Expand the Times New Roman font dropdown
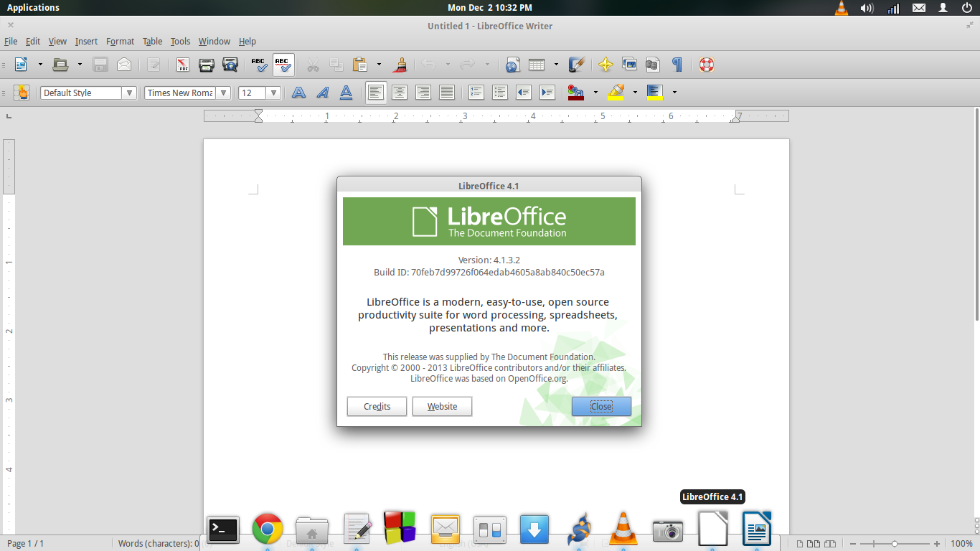The height and width of the screenshot is (551, 980). (224, 93)
